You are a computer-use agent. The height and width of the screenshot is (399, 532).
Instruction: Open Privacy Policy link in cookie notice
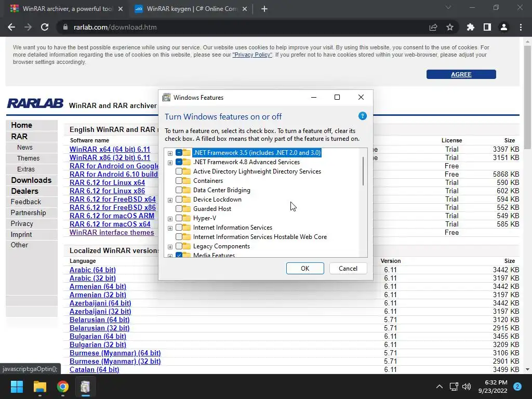coord(252,55)
